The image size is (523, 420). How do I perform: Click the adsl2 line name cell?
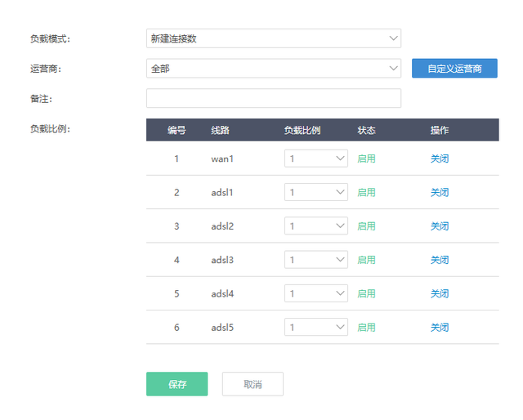pyautogui.click(x=222, y=226)
